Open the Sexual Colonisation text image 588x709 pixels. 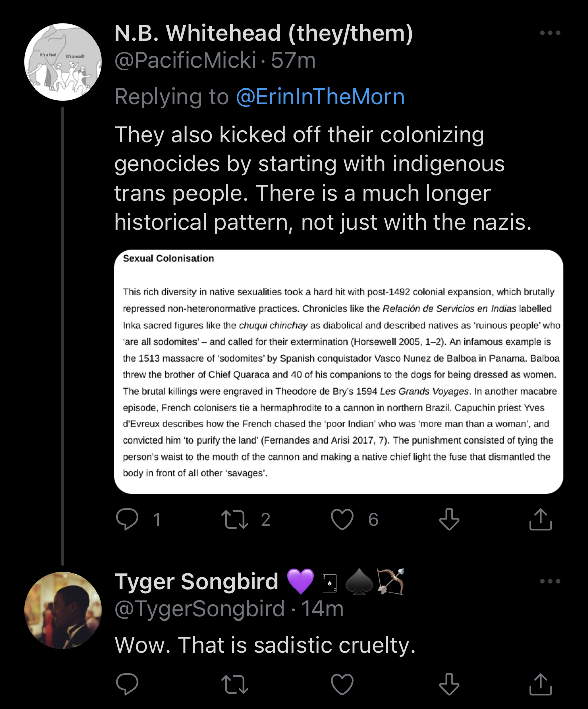[338, 372]
